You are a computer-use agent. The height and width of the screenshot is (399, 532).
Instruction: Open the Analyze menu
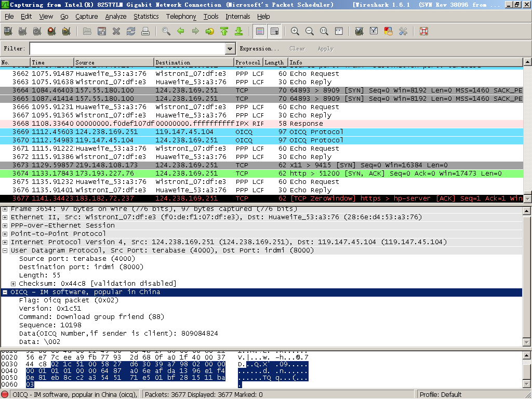116,16
